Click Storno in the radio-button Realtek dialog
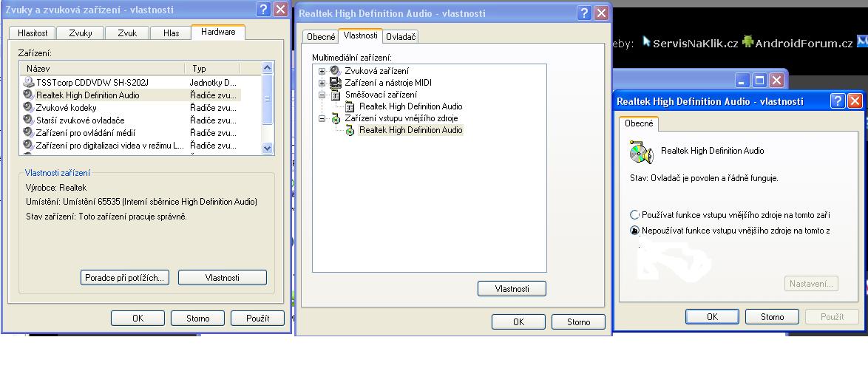This screenshot has width=868, height=388. pos(772,316)
